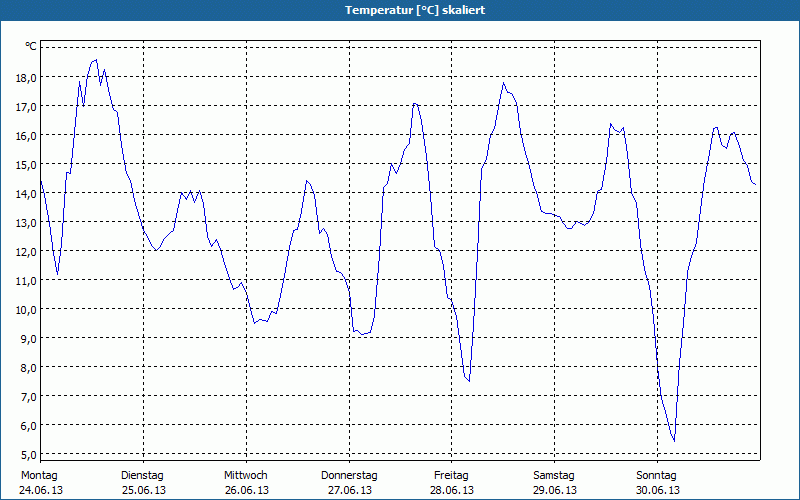Click the date 26.06.13

coord(247,490)
